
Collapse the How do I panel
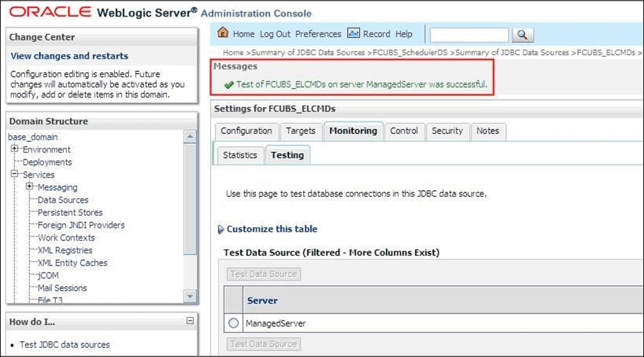190,321
